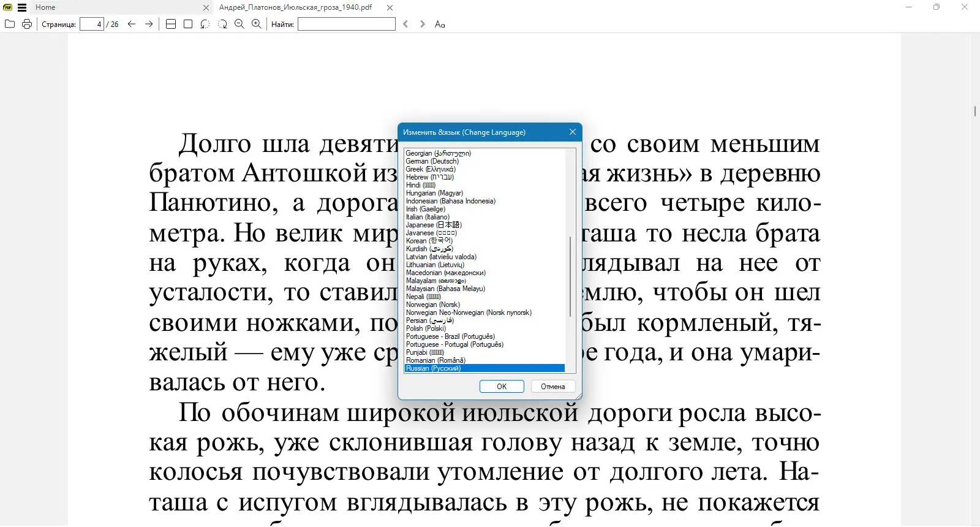
Task: Click the highlighted Russian (Русский) entry
Action: tap(484, 368)
